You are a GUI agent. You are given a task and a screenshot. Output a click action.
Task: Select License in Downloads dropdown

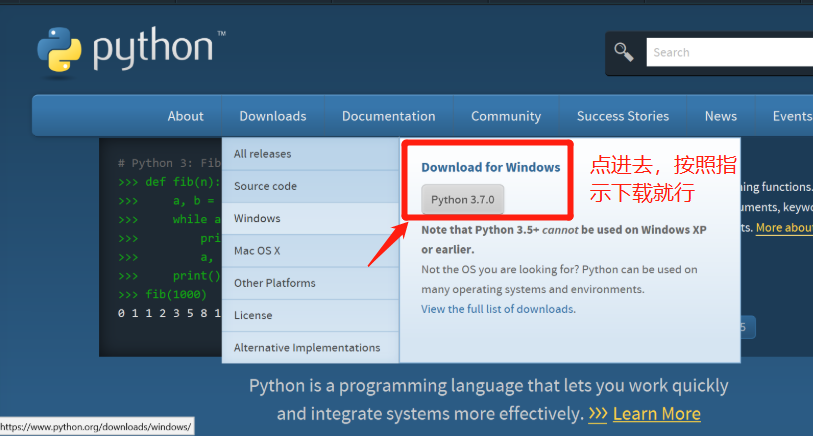310,315
